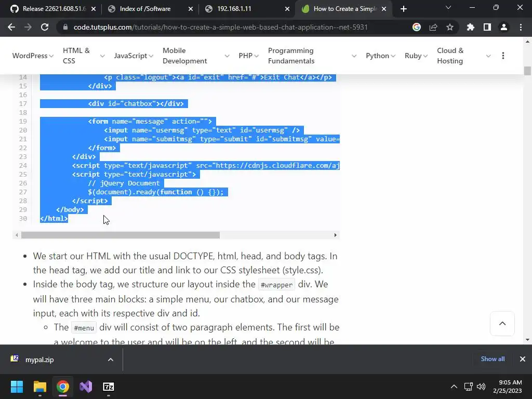Open the Extensions puzzle icon
Screen dimensions: 532x399
(471, 27)
